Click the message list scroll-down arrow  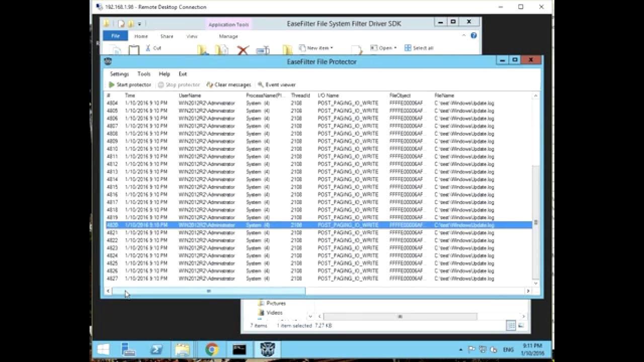[536, 283]
